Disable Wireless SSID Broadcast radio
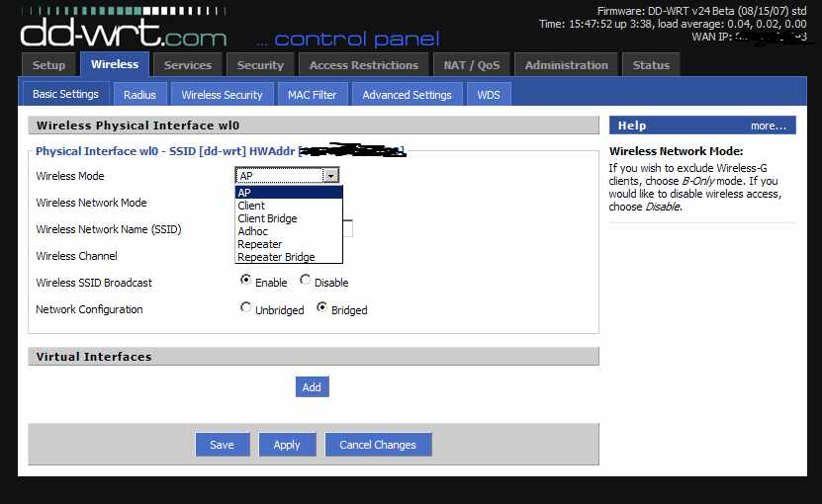The height and width of the screenshot is (504, 822). coord(305,280)
